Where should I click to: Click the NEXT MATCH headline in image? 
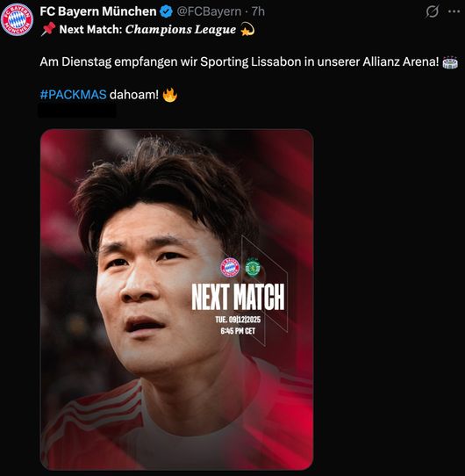[238, 297]
